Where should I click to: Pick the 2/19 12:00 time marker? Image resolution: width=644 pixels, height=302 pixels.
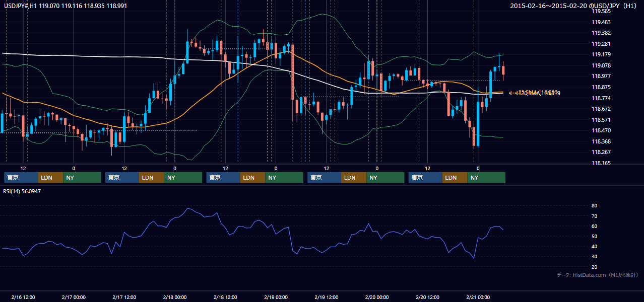coord(326,297)
